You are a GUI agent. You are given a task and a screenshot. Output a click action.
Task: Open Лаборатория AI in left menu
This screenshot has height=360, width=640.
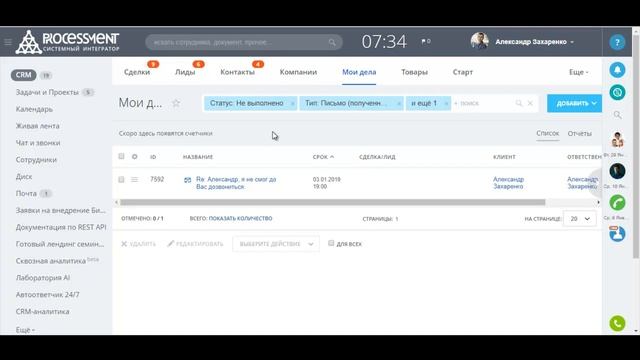point(43,278)
